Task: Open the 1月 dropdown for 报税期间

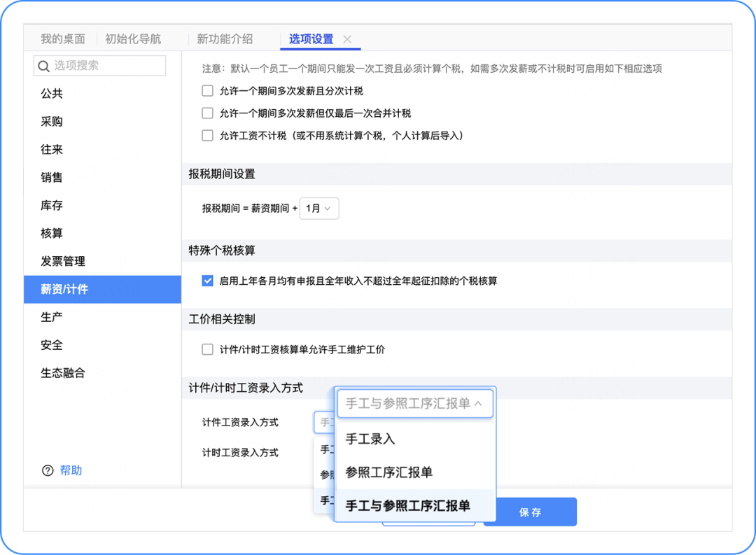Action: [x=319, y=208]
